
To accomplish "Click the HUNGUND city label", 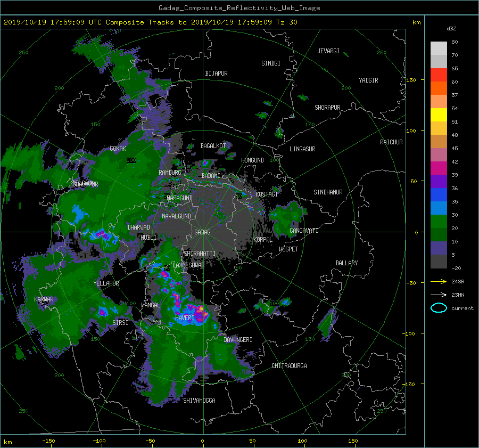I will click(x=252, y=160).
